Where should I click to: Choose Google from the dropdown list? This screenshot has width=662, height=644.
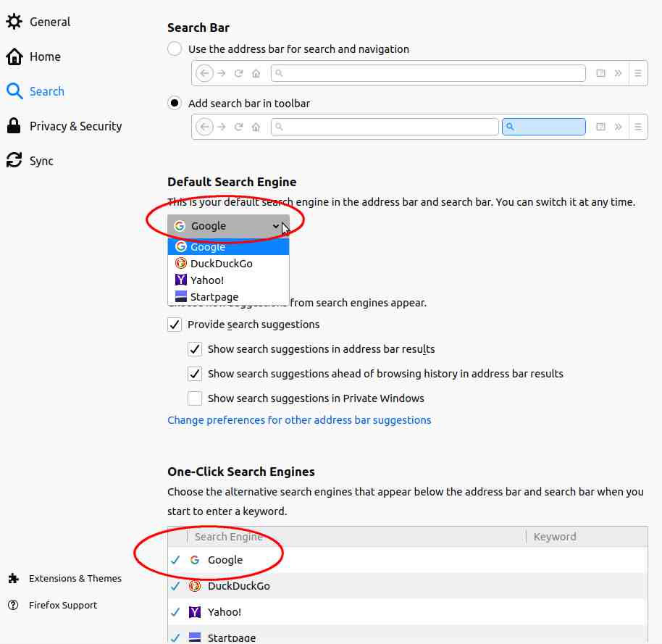[x=228, y=246]
